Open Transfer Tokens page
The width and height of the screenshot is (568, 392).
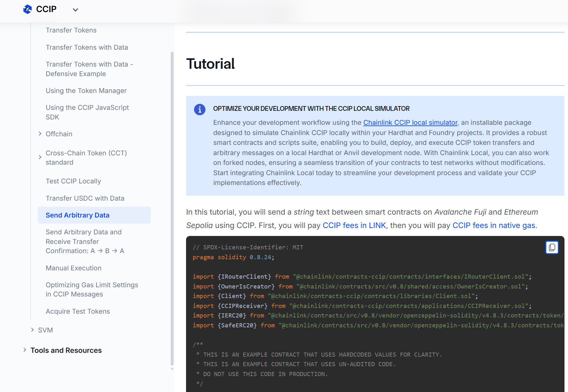[71, 30]
